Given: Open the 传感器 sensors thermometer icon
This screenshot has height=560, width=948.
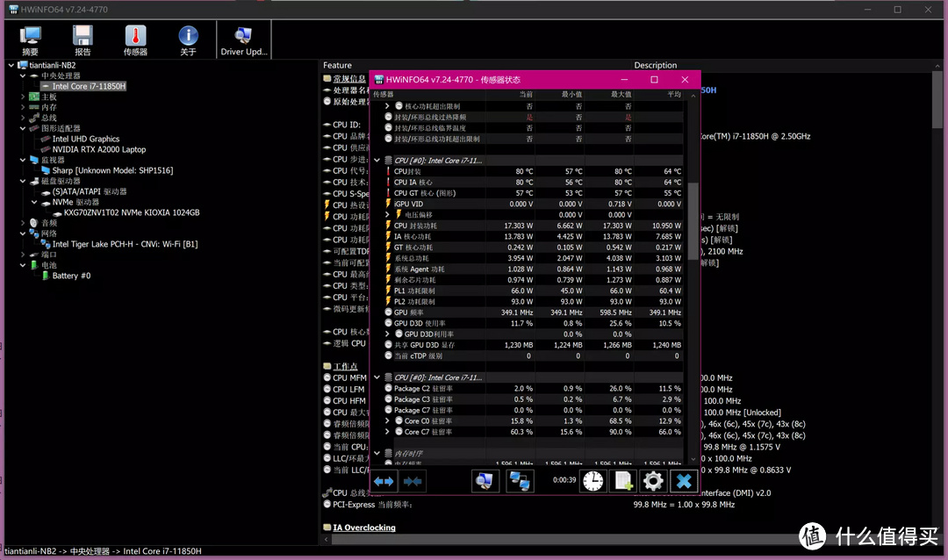Looking at the screenshot, I should [135, 39].
